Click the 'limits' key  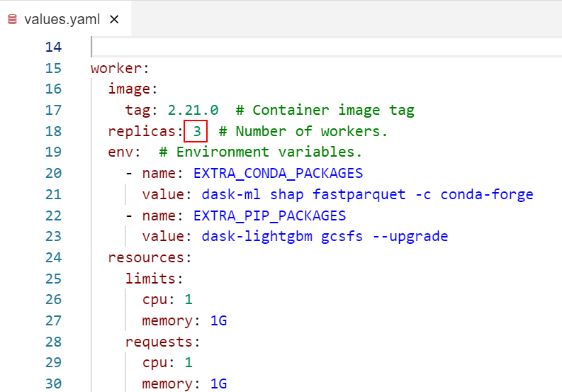tap(150, 279)
